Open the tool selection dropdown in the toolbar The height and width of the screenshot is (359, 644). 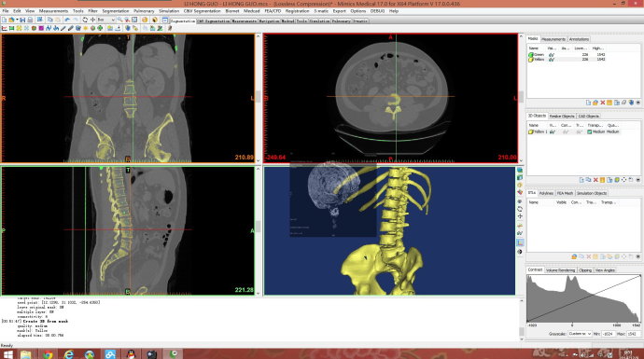[113, 20]
